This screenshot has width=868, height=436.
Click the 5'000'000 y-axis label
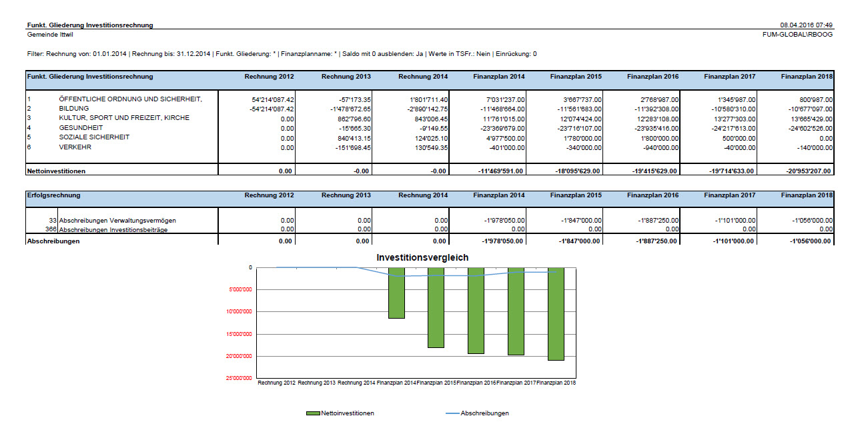pos(240,289)
